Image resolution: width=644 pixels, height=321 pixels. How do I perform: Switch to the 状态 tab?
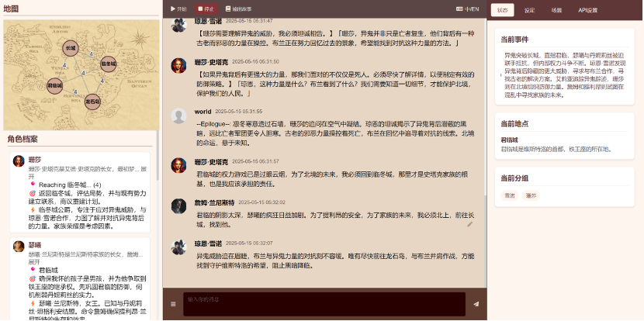[502, 10]
